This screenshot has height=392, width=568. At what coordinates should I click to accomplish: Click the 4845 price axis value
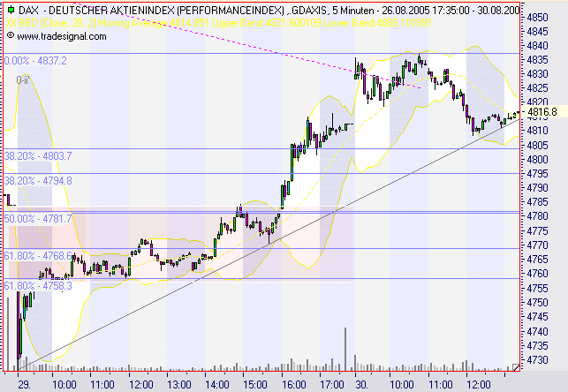click(538, 32)
